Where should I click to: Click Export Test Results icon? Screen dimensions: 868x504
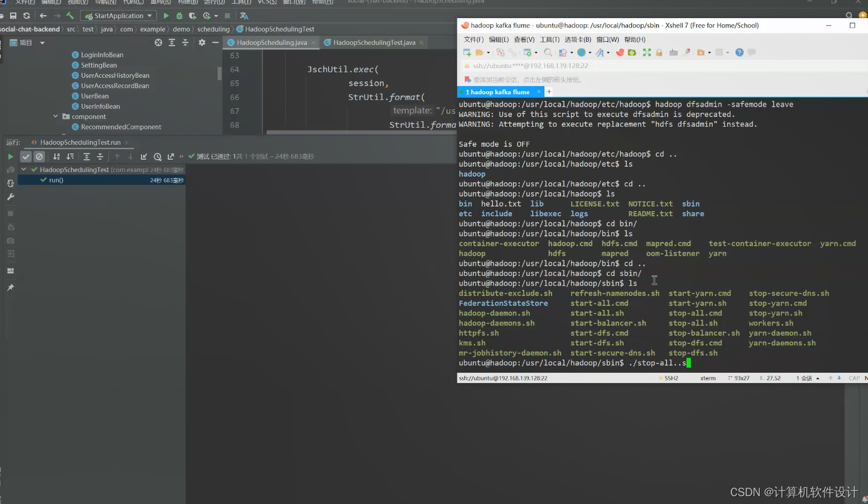pyautogui.click(x=171, y=156)
